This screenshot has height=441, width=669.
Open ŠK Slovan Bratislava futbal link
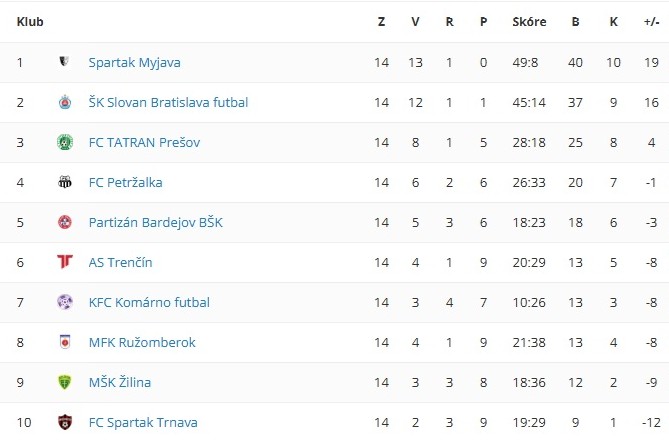coord(168,102)
